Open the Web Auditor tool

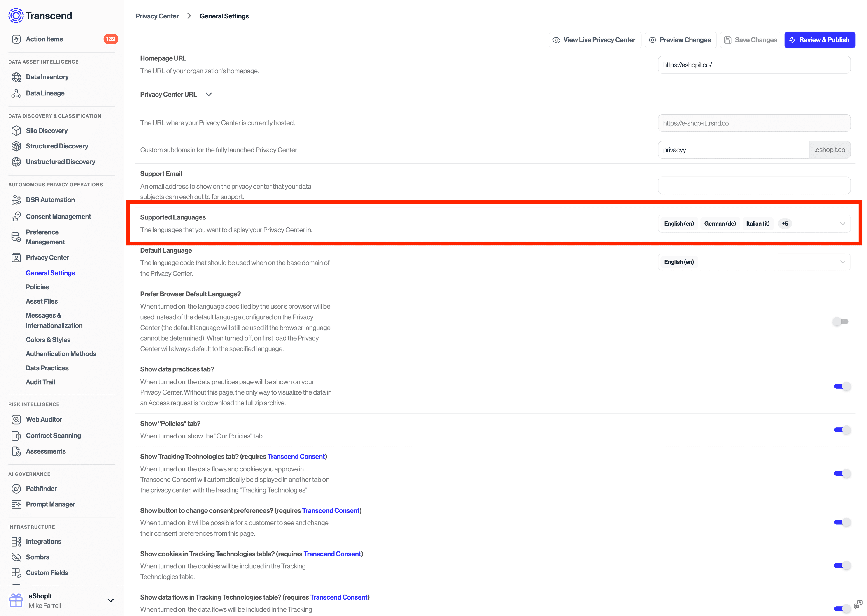44,419
